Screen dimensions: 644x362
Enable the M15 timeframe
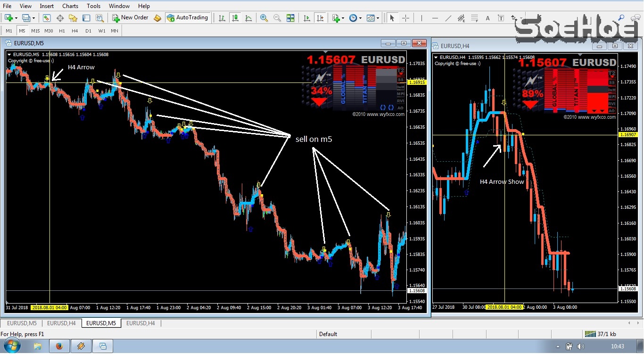pos(35,31)
